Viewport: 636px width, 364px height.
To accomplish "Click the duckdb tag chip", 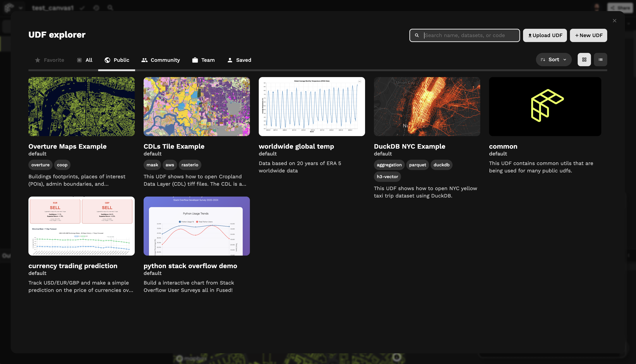I will point(441,165).
